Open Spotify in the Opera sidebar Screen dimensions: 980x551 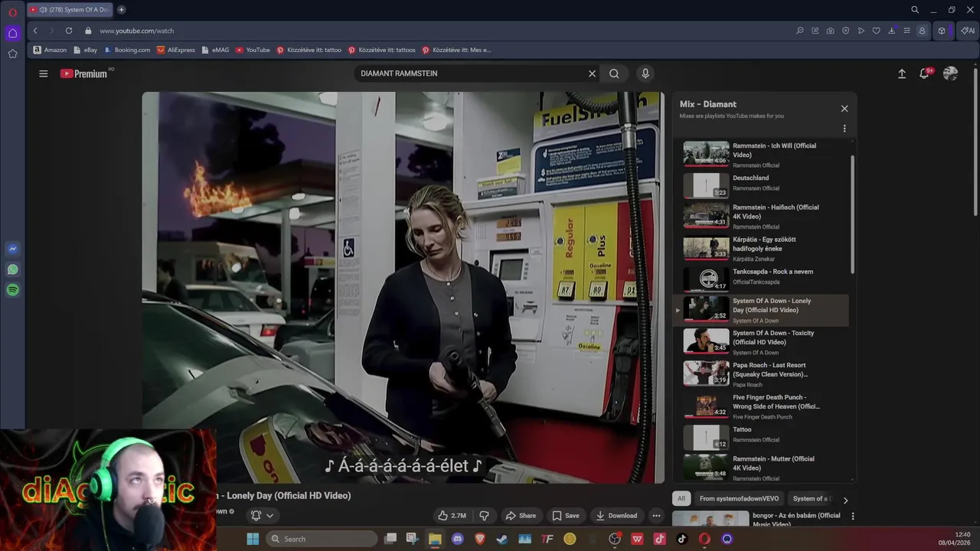point(12,290)
